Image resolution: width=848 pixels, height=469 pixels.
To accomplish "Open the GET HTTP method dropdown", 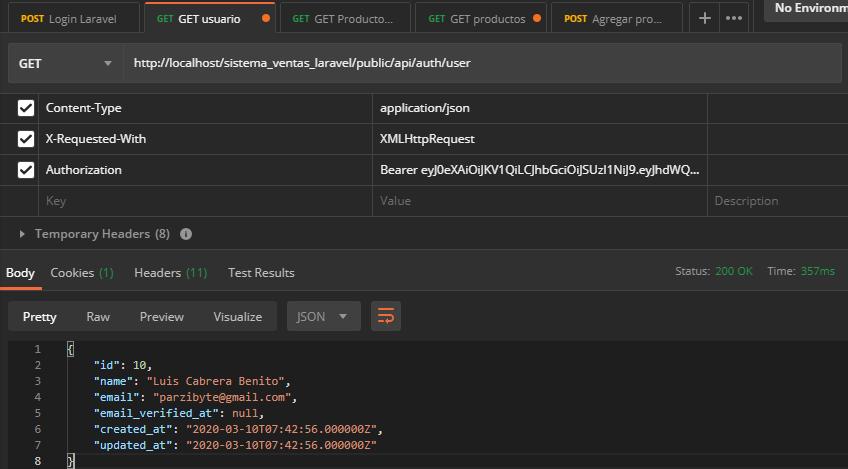I will click(x=65, y=63).
